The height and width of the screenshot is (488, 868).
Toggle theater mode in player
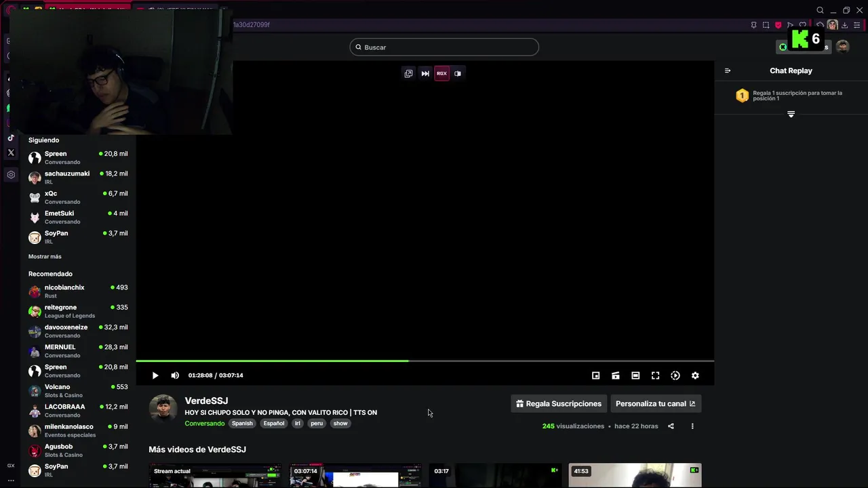click(x=635, y=375)
